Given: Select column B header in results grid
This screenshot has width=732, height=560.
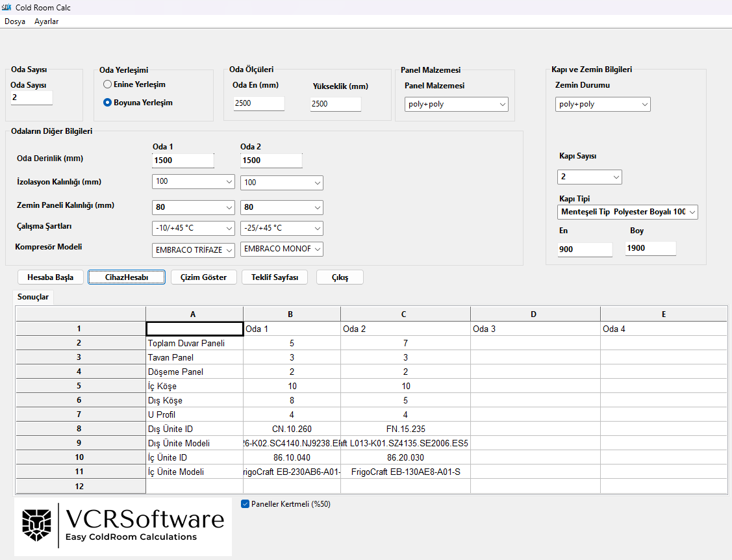Looking at the screenshot, I should (x=291, y=314).
